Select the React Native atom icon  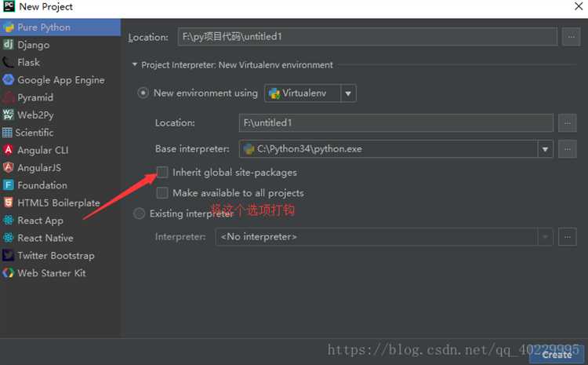point(9,238)
